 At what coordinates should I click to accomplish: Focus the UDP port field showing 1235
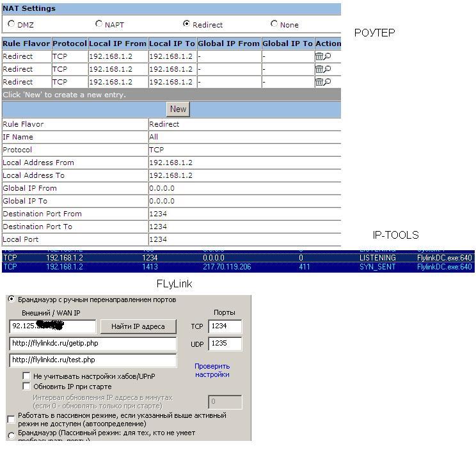click(x=225, y=344)
